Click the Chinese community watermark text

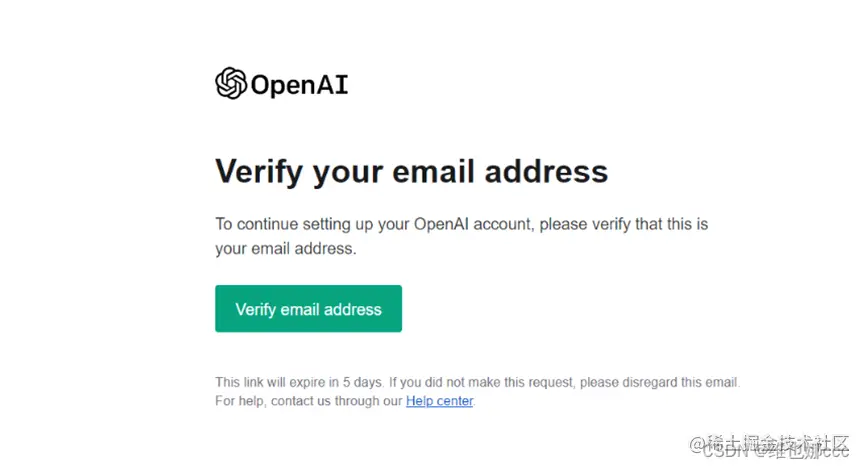770,442
